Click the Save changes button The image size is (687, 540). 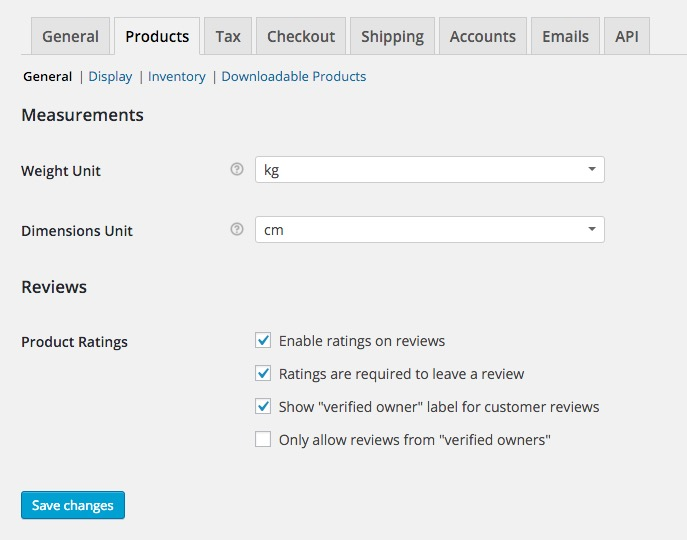[73, 505]
